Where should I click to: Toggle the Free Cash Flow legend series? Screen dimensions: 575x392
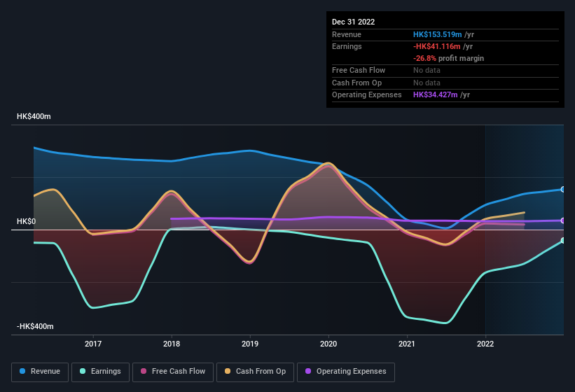[173, 372]
